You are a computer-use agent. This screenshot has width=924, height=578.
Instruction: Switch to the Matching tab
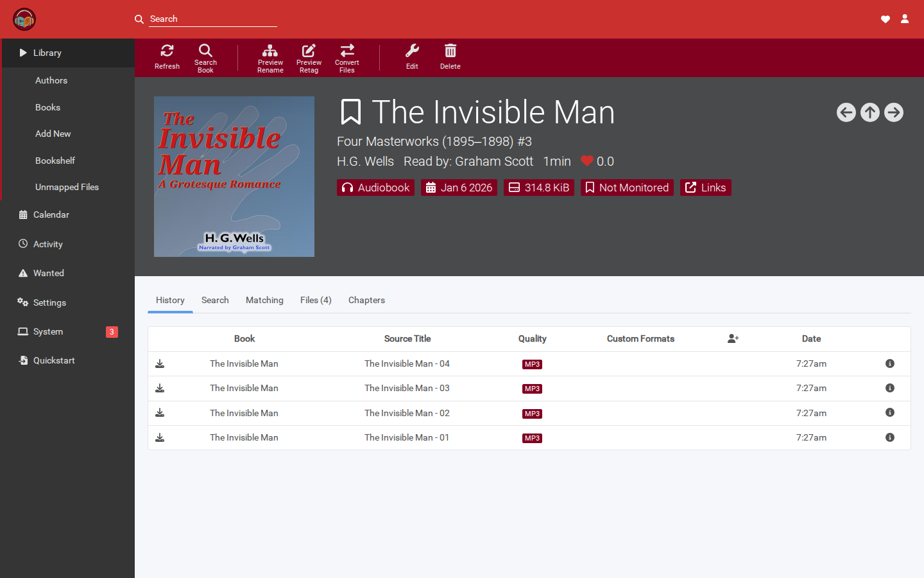tap(264, 300)
